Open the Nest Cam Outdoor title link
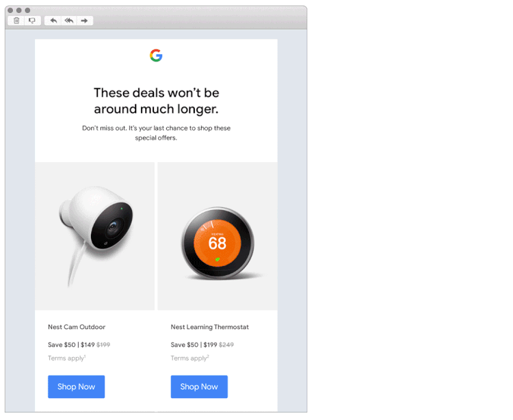513x420 pixels. pos(77,327)
